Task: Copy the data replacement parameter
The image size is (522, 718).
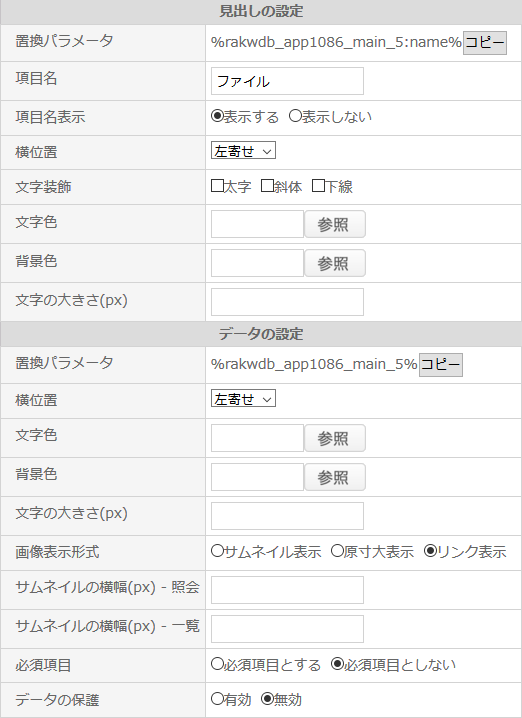Action: 440,365
